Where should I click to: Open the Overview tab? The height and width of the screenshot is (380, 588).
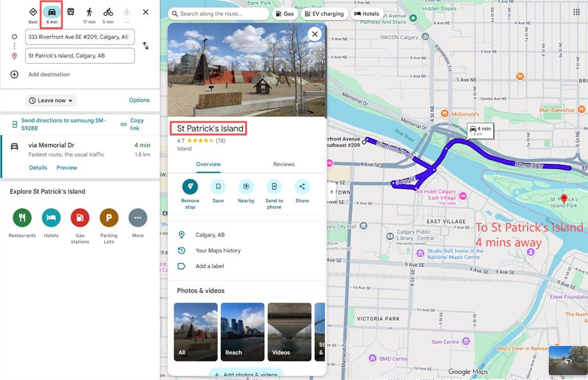click(208, 164)
